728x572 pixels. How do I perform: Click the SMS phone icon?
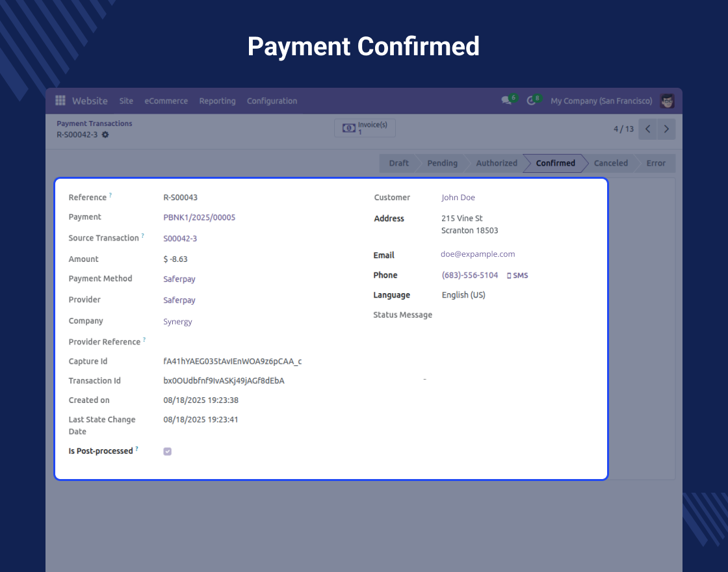pos(509,276)
